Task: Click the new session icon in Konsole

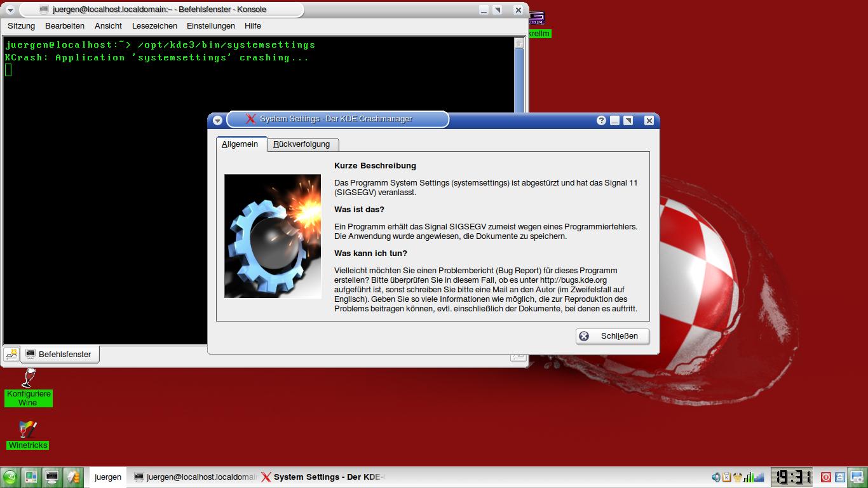Action: (x=11, y=354)
